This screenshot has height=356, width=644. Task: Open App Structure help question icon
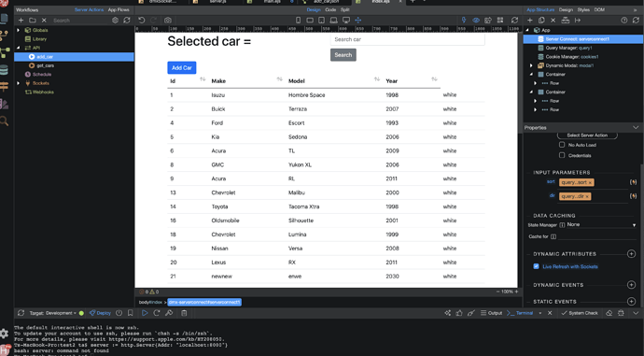point(624,21)
